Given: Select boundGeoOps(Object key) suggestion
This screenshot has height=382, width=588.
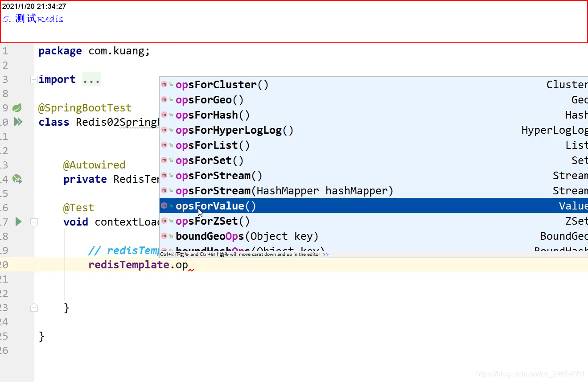Looking at the screenshot, I should (374, 236).
